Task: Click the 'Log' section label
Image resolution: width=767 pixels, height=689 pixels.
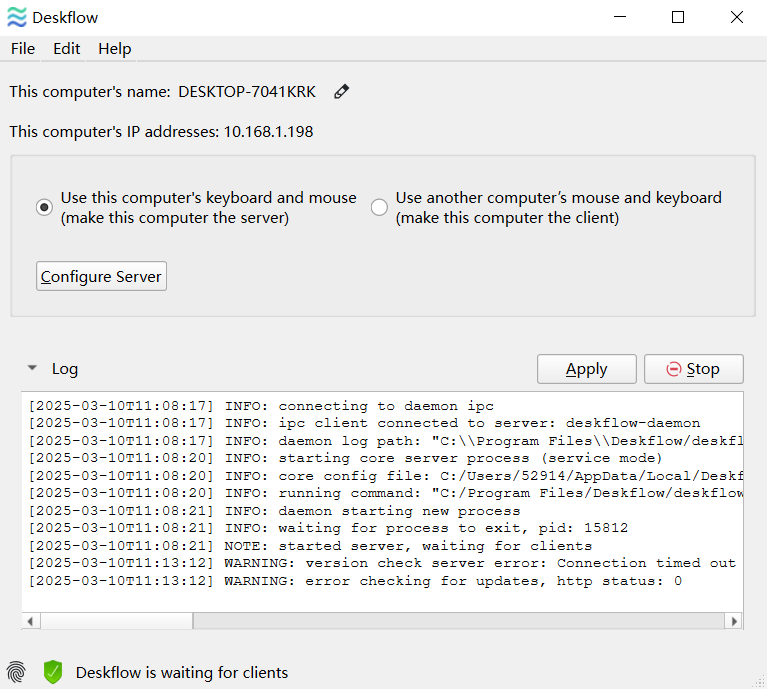Action: 65,369
